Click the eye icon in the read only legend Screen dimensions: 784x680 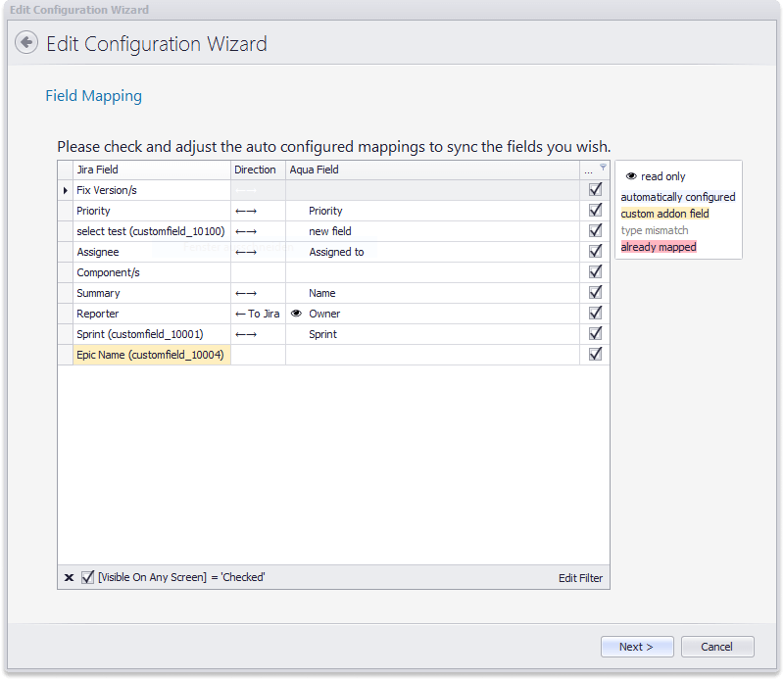click(630, 175)
